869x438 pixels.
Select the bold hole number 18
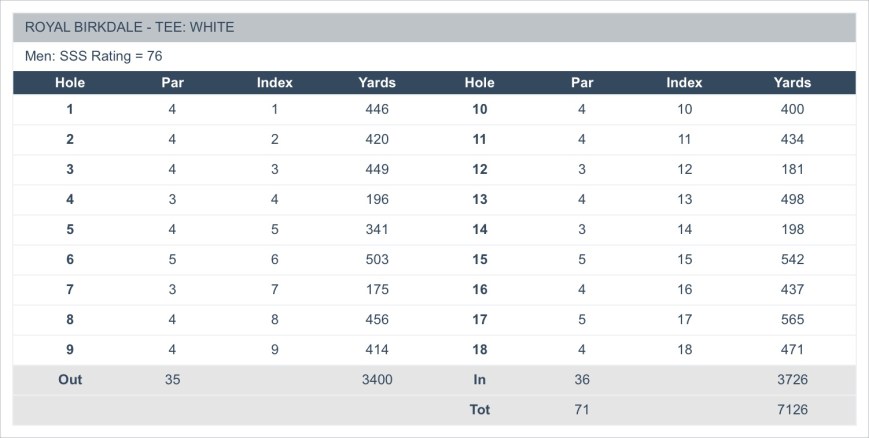(x=480, y=349)
